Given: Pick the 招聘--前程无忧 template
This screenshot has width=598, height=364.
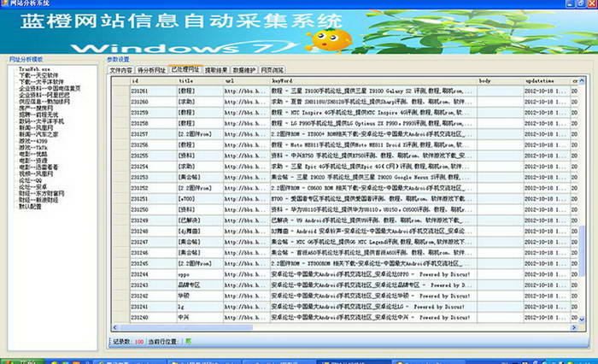Looking at the screenshot, I should [38, 114].
